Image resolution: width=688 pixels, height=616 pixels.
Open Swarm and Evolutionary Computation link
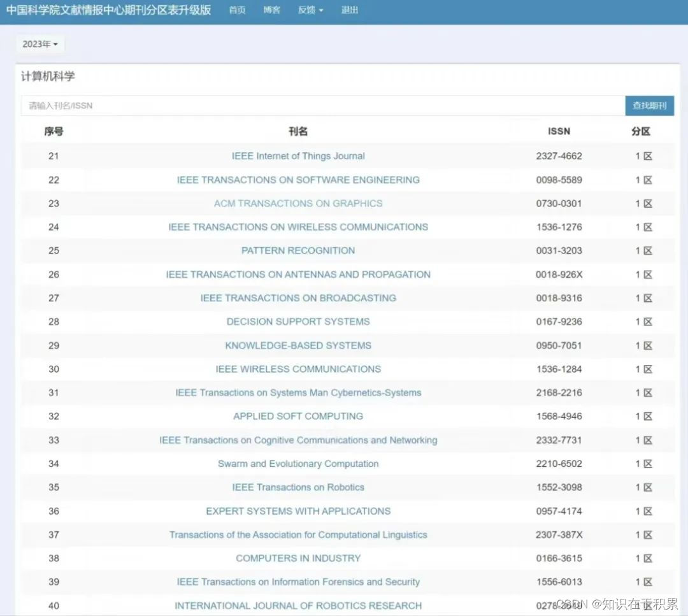click(x=298, y=464)
